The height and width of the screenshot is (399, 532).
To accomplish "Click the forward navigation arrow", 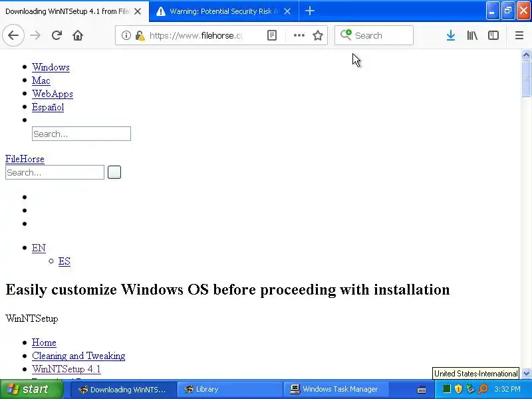I will (x=35, y=35).
